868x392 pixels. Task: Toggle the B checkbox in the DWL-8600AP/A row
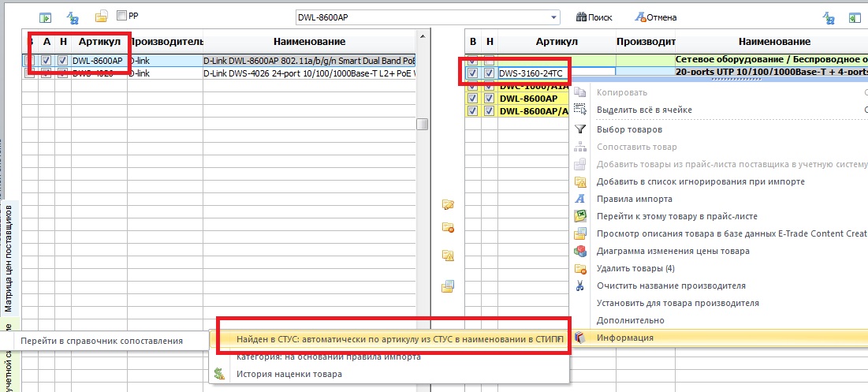point(473,110)
